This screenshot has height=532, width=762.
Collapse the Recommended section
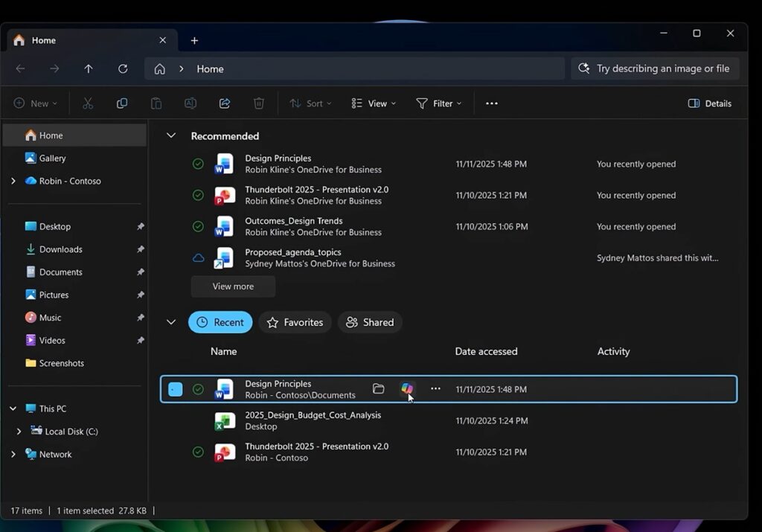coord(170,135)
